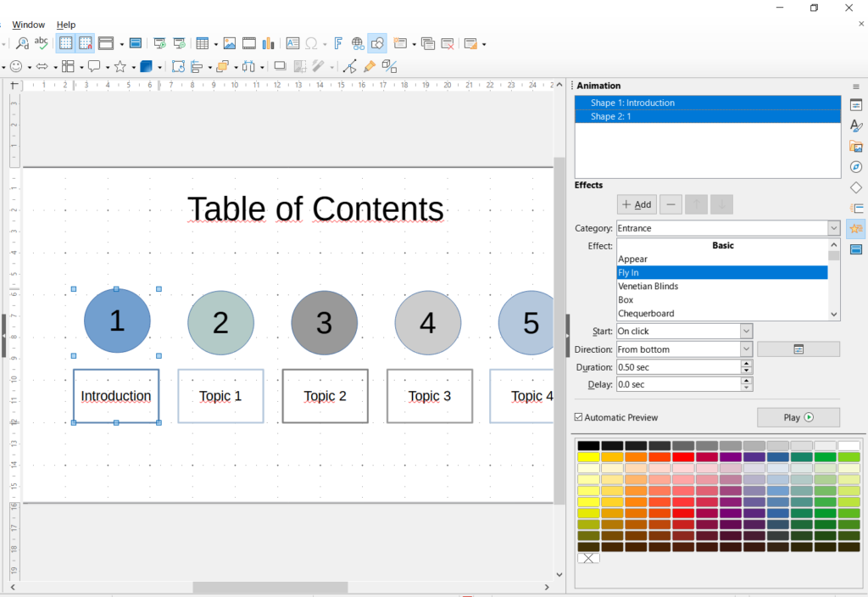Click the Insert Table icon
This screenshot has height=597, width=868.
coord(203,43)
